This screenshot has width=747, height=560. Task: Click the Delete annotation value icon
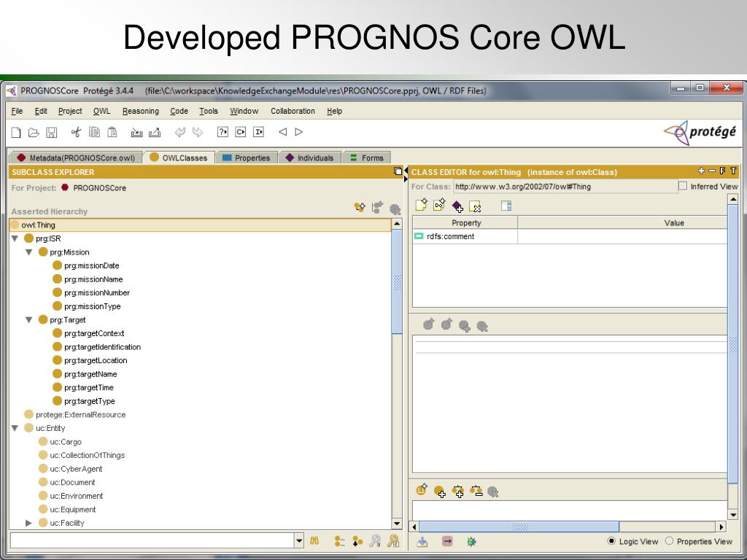click(475, 206)
